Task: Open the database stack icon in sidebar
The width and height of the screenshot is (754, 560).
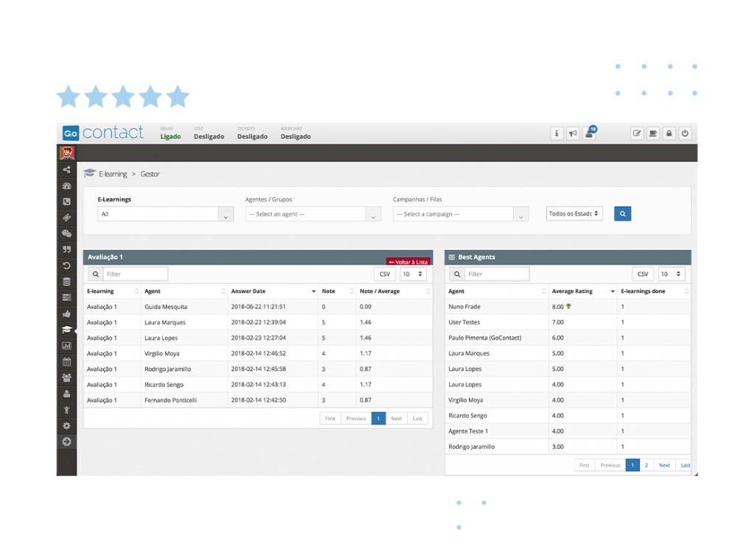Action: point(67,282)
